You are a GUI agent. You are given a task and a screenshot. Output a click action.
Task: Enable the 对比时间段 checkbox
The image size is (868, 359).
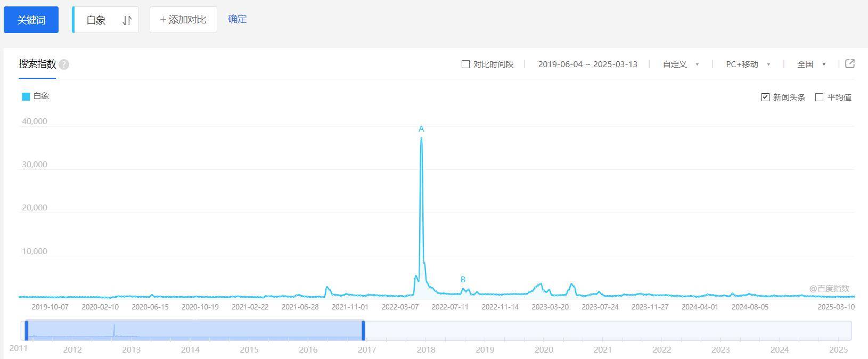click(x=465, y=64)
